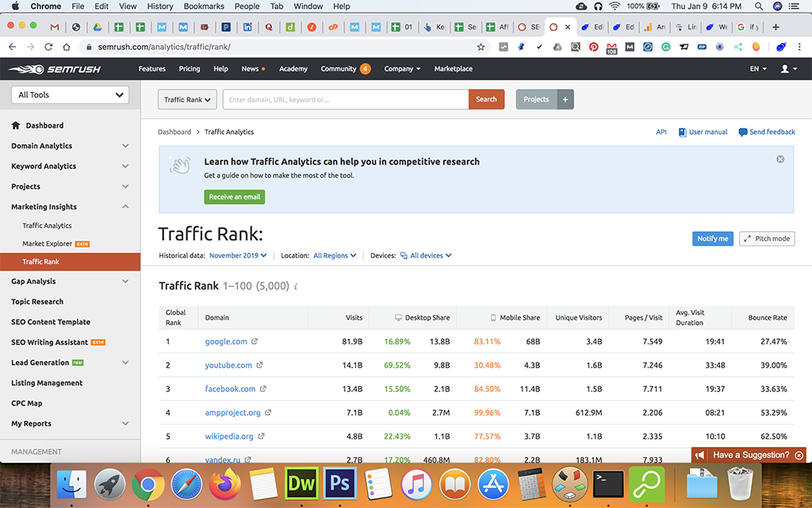
Task: Open the All Regions location dropdown
Action: [335, 256]
